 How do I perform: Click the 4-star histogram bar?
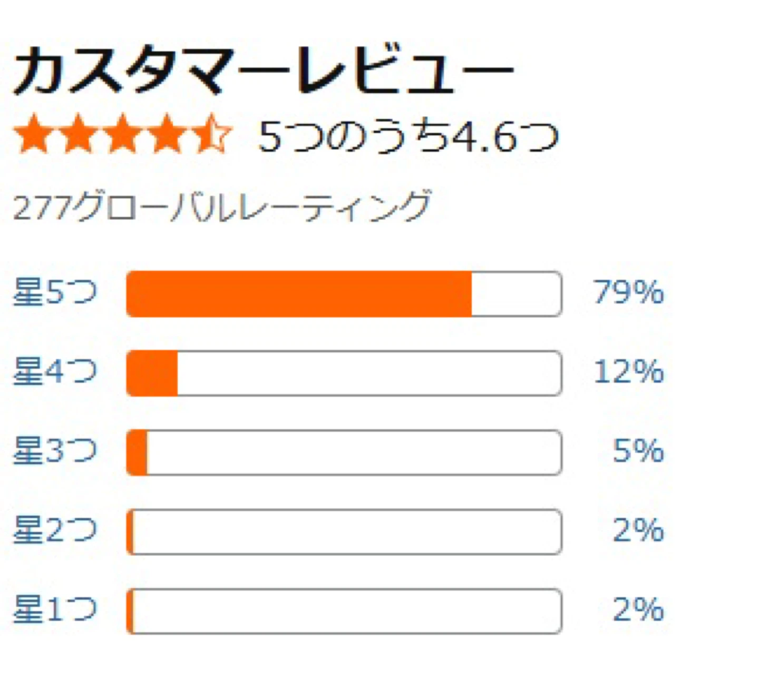344,373
